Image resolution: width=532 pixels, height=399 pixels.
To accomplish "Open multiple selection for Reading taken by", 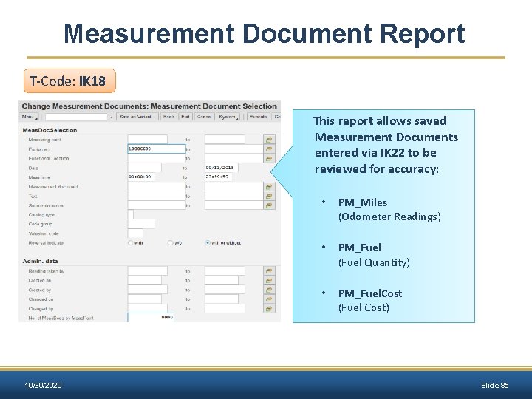I will point(269,270).
